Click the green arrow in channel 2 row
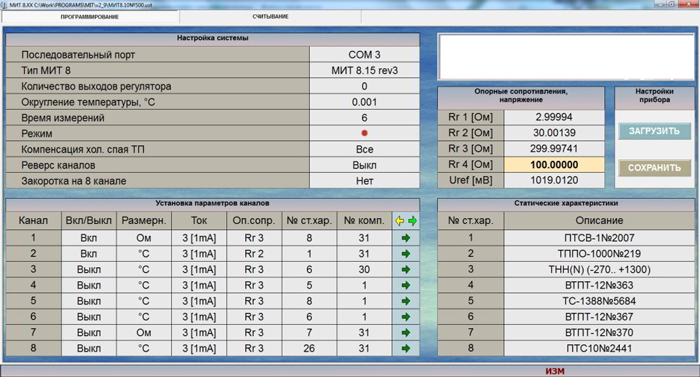Viewport: 700px width, 377px height. [x=406, y=254]
